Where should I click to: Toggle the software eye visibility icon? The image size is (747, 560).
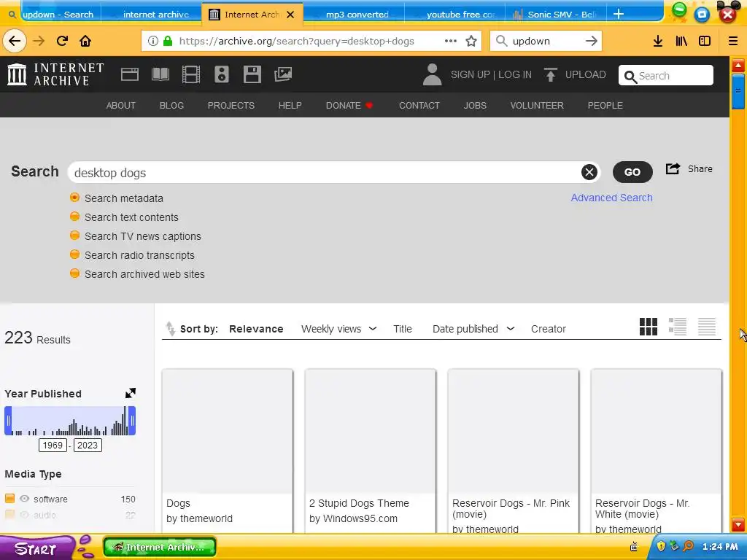pos(24,499)
